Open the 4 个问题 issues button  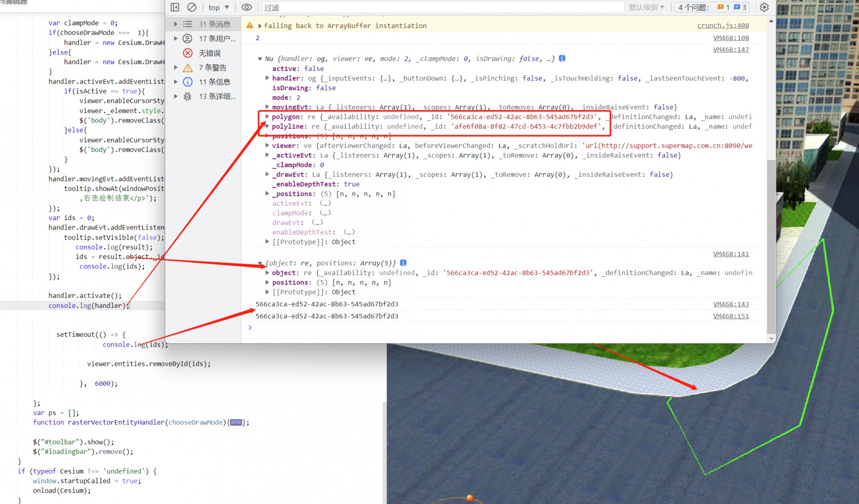712,7
